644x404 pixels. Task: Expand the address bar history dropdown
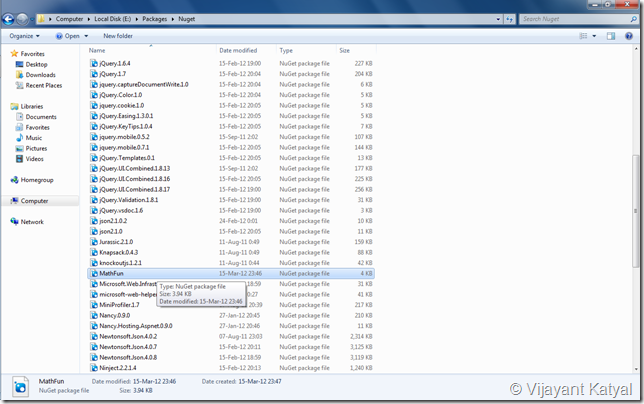tap(498, 19)
